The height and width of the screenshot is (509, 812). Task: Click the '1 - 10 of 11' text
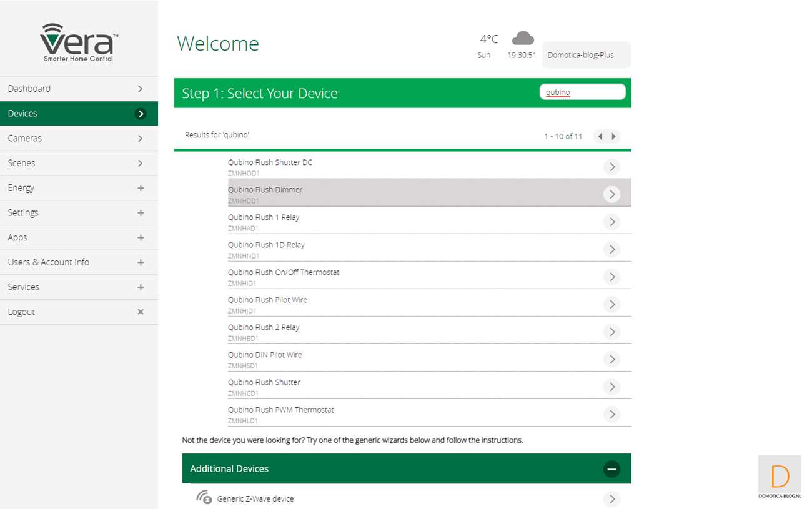[563, 136]
